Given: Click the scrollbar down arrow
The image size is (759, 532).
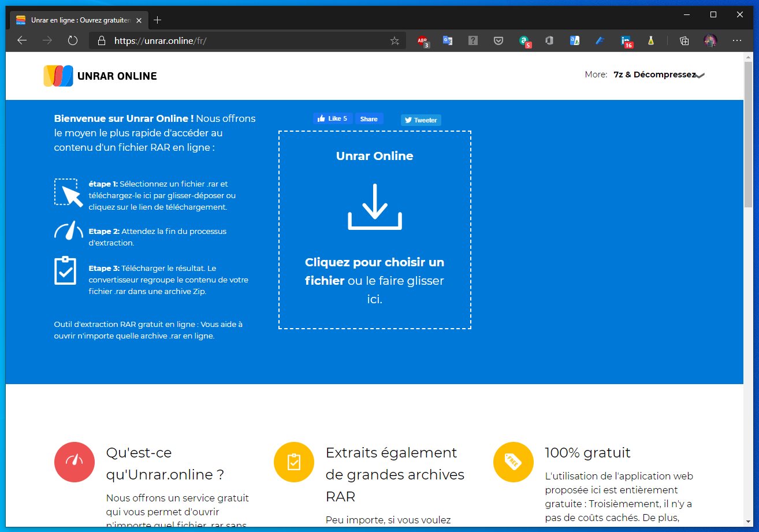Looking at the screenshot, I should tap(748, 521).
